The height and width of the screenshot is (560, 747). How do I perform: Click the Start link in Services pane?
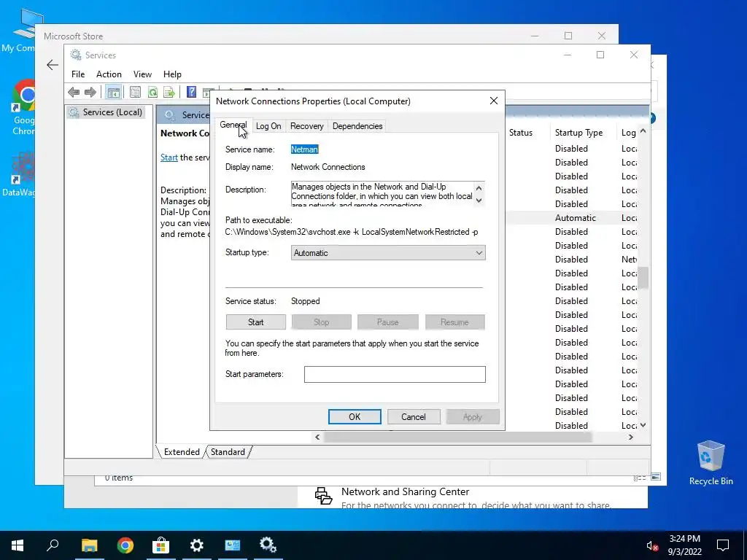tap(169, 157)
